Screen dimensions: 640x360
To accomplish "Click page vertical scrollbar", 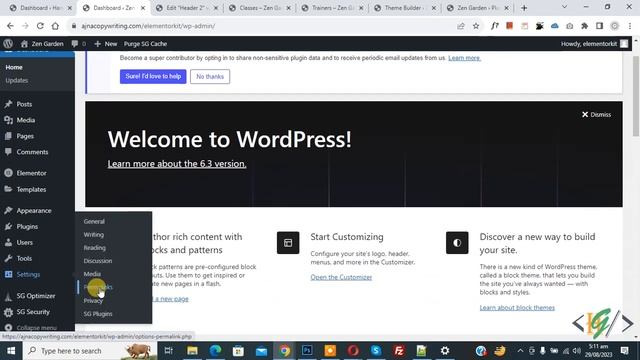I will point(636,96).
